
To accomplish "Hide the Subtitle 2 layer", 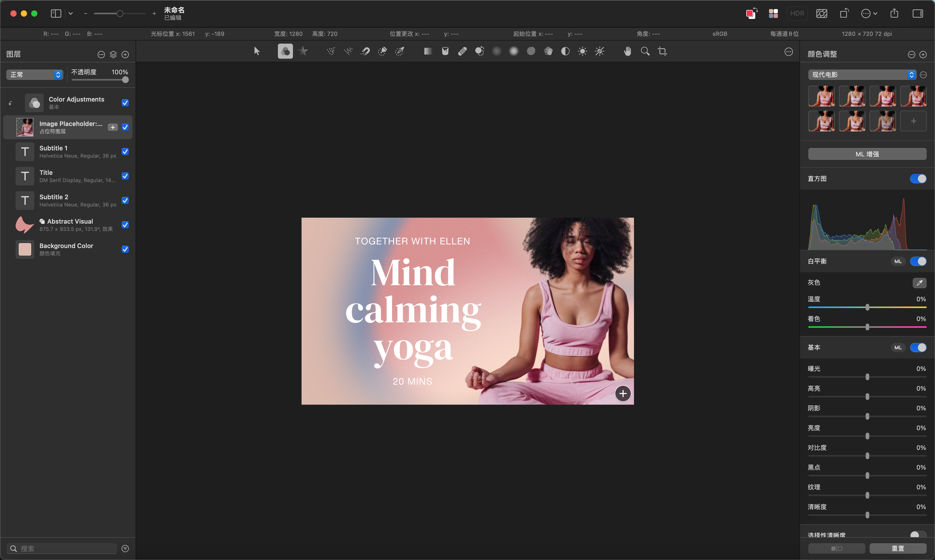I will tap(125, 200).
